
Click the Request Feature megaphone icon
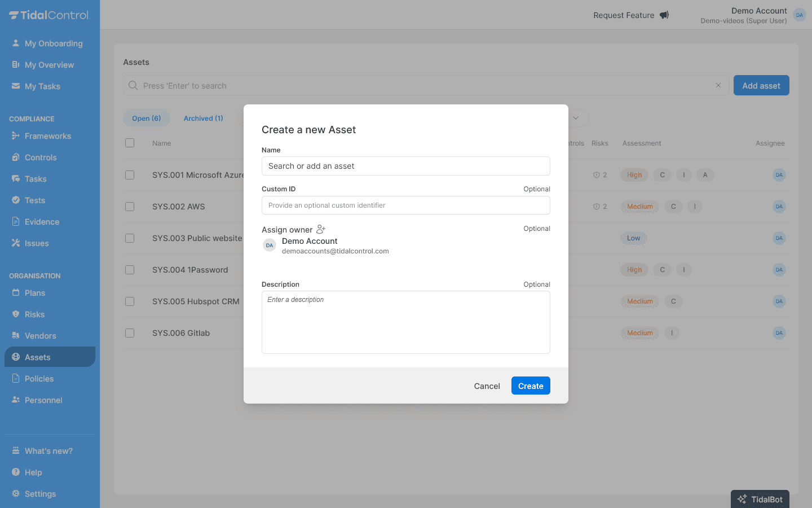(x=664, y=15)
